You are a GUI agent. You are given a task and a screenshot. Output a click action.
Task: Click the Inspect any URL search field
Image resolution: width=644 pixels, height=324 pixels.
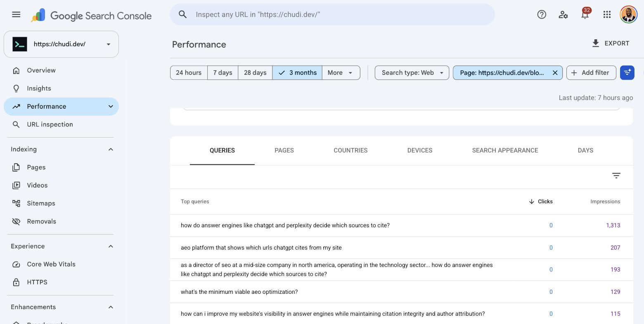point(332,14)
